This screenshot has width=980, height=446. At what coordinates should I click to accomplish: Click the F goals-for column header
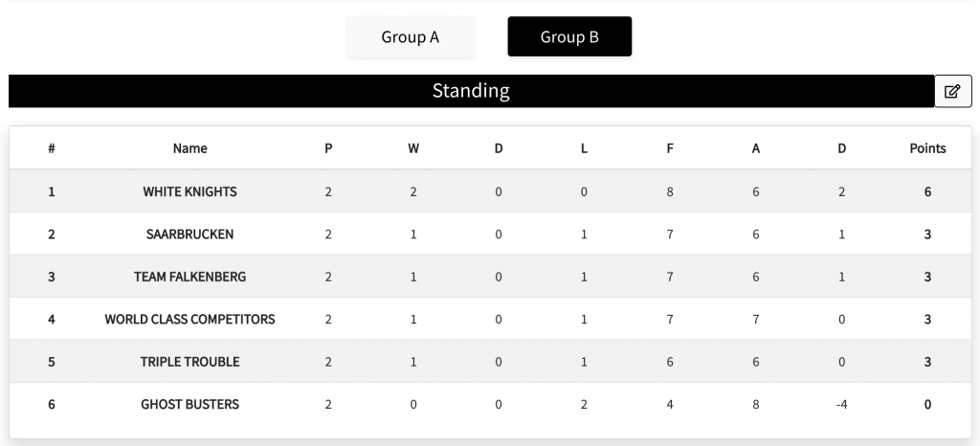[x=670, y=148]
